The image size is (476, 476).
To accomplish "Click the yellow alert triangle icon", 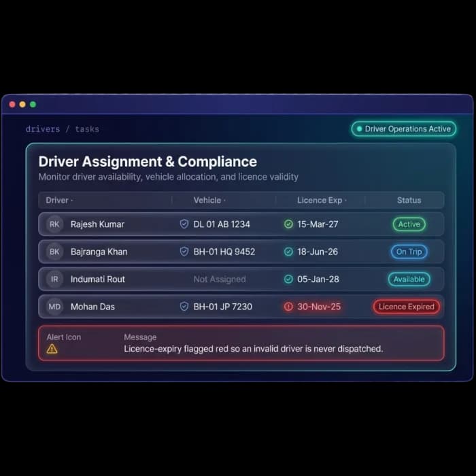I will [x=52, y=349].
